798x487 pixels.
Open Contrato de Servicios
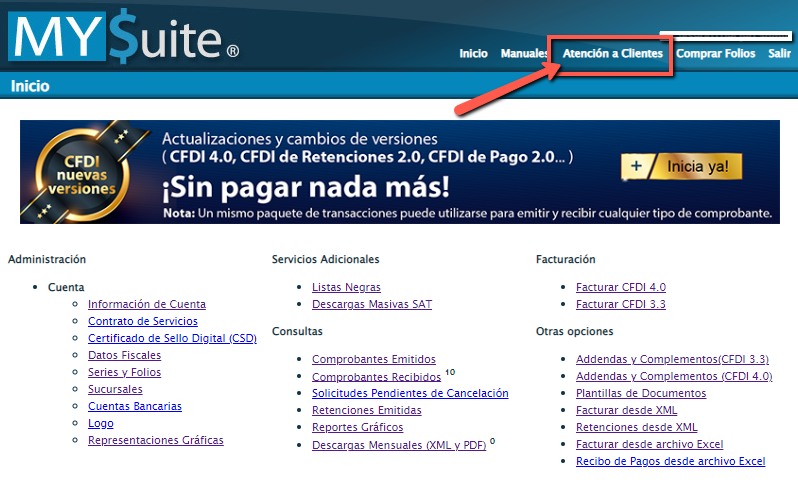142,321
